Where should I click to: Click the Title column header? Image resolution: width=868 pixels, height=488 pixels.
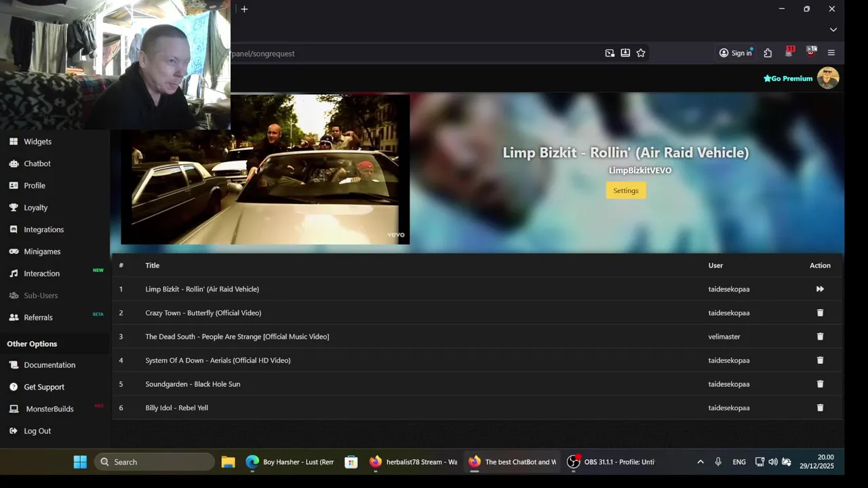[x=152, y=266]
